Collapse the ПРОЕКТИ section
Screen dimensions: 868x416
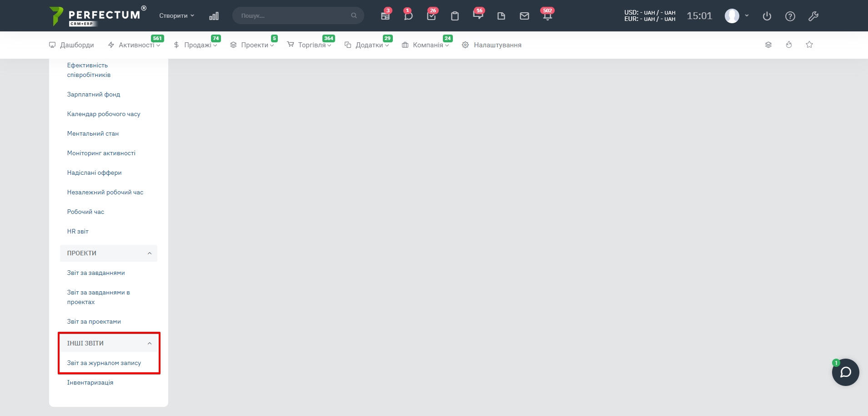[x=150, y=253]
